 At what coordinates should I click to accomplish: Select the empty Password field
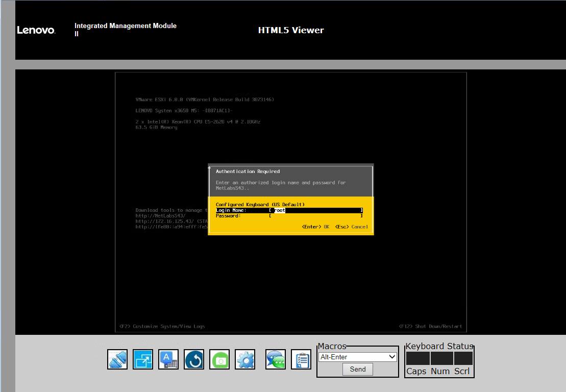[x=316, y=215]
